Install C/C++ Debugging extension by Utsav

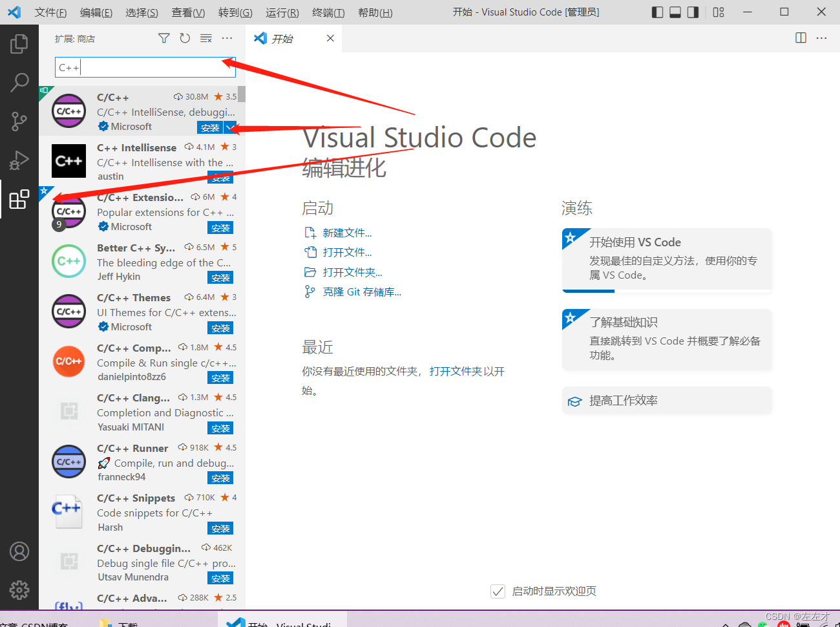pos(220,578)
